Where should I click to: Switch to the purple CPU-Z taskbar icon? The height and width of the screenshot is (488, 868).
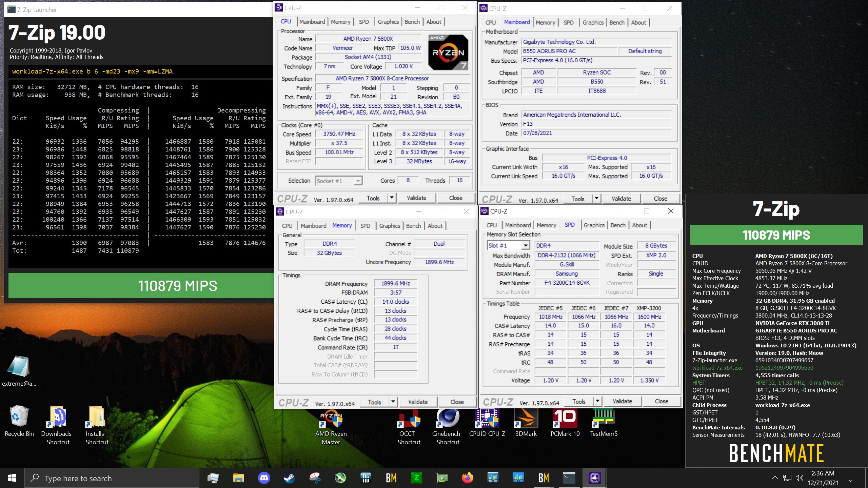click(x=595, y=478)
